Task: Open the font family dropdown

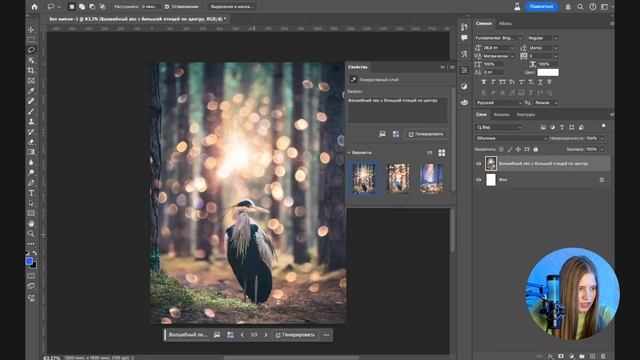Action: [x=498, y=38]
